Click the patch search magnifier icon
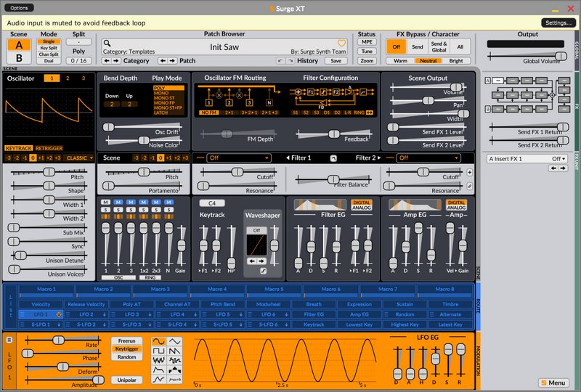The width and height of the screenshot is (581, 392). 107,43
